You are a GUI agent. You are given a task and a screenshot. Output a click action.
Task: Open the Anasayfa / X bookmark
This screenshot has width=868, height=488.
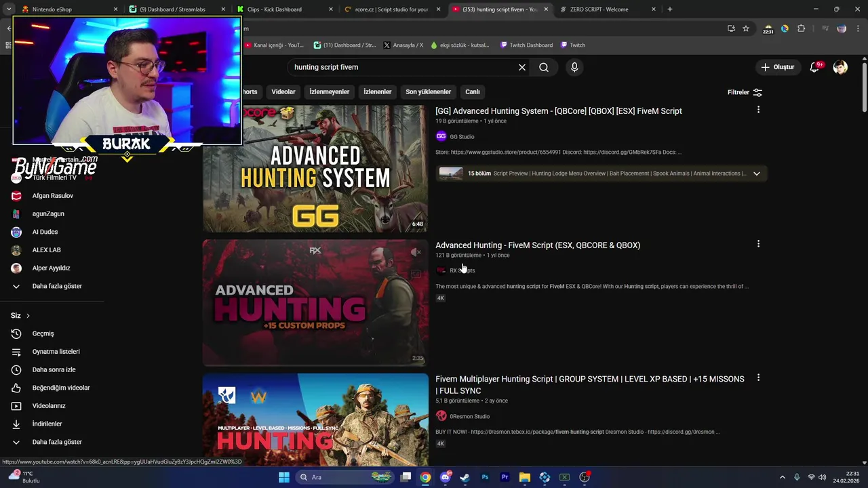click(x=403, y=45)
